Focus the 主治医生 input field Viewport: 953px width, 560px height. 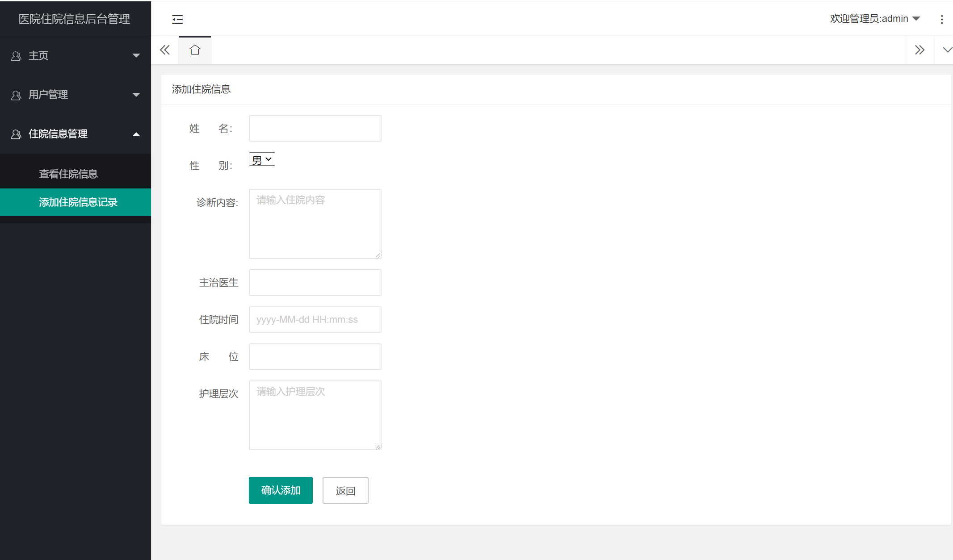coord(315,283)
